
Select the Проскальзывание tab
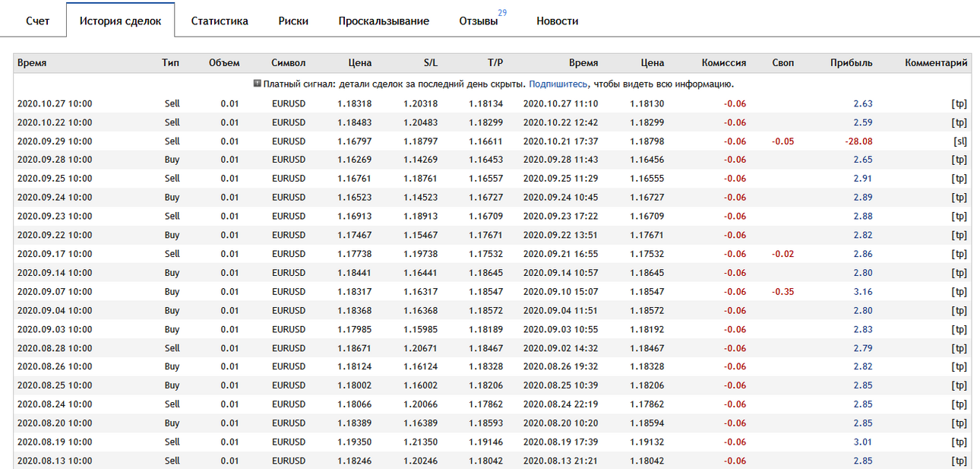[x=384, y=21]
